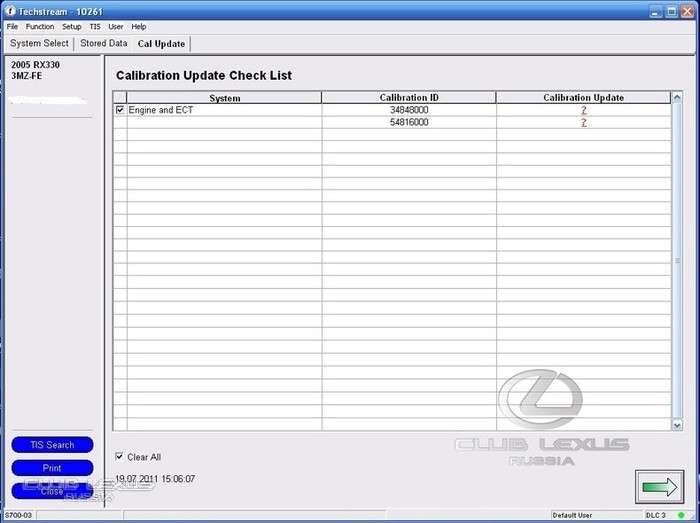Viewport: 700px width, 523px height.
Task: Select the Calibration ID 34848000 cell
Action: click(408, 110)
